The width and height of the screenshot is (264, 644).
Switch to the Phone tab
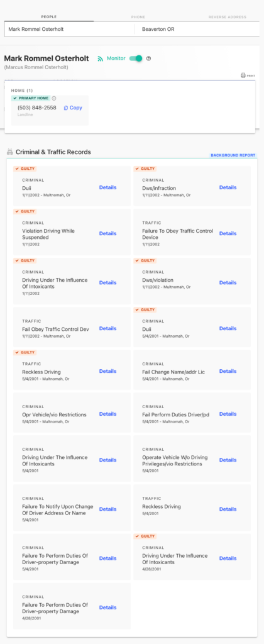click(x=138, y=17)
